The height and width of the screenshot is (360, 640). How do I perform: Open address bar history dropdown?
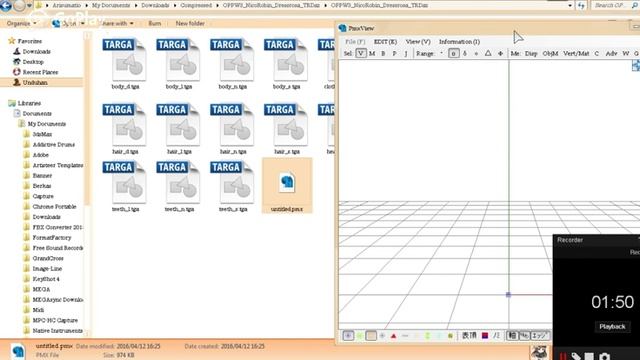pyautogui.click(x=570, y=5)
